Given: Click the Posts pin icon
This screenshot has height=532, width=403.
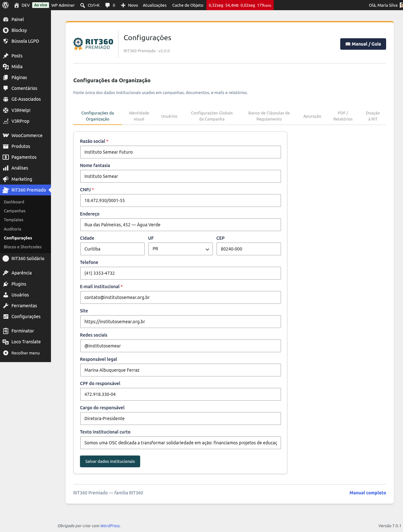Looking at the screenshot, I should [x=6, y=56].
